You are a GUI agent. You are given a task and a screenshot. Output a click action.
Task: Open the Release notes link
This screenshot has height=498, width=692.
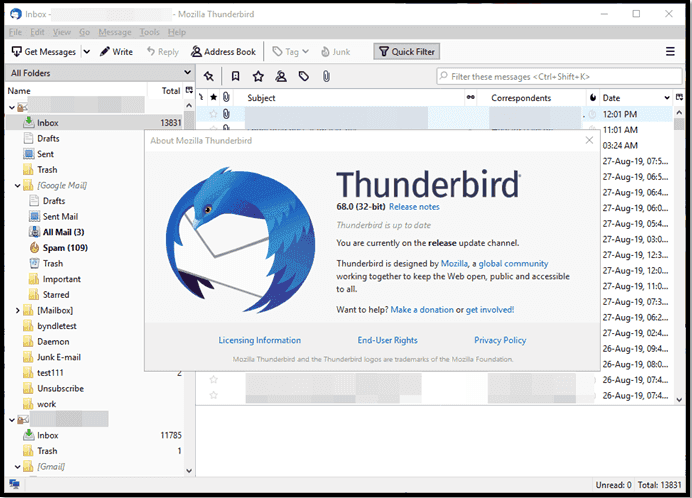pyautogui.click(x=414, y=207)
